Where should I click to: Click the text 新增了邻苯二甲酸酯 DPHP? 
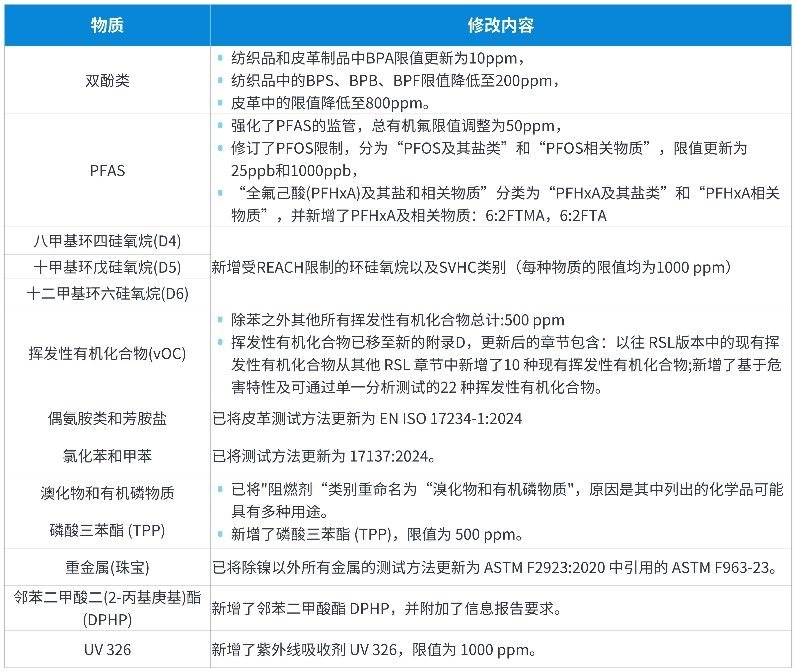pos(301,609)
